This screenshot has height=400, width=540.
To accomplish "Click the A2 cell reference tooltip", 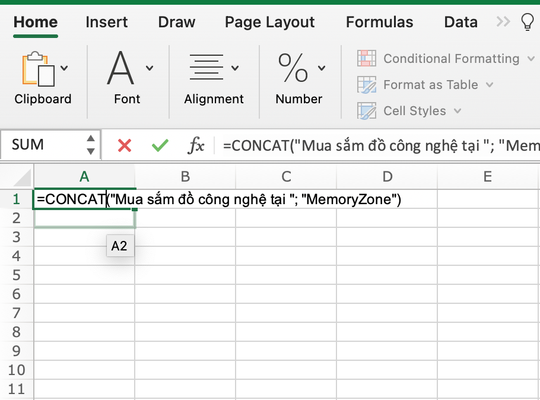I will [x=119, y=246].
